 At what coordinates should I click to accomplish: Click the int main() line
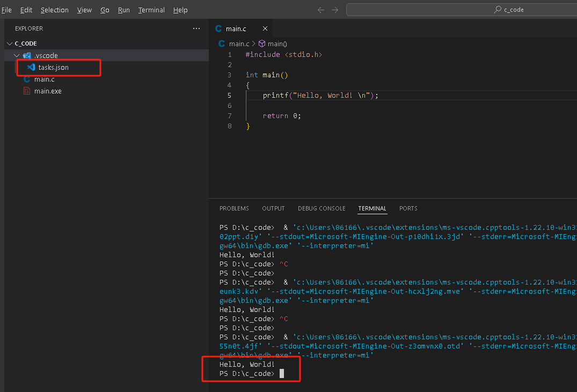(267, 75)
